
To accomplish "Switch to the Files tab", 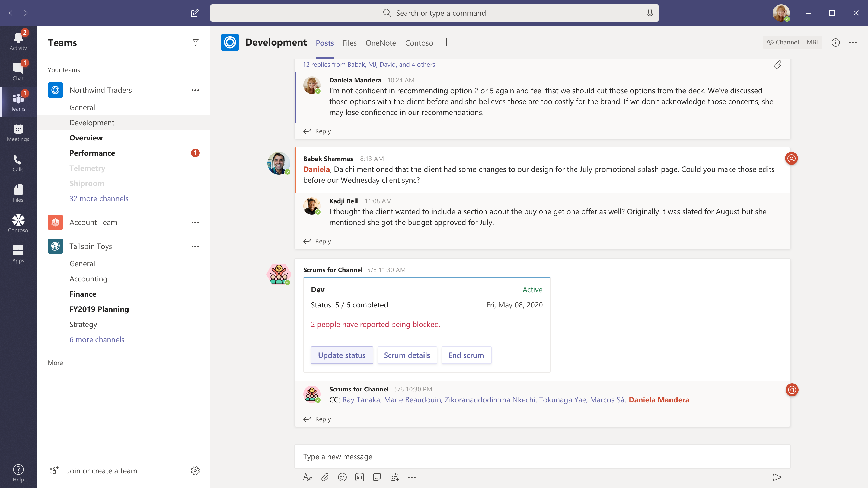I will coord(349,43).
